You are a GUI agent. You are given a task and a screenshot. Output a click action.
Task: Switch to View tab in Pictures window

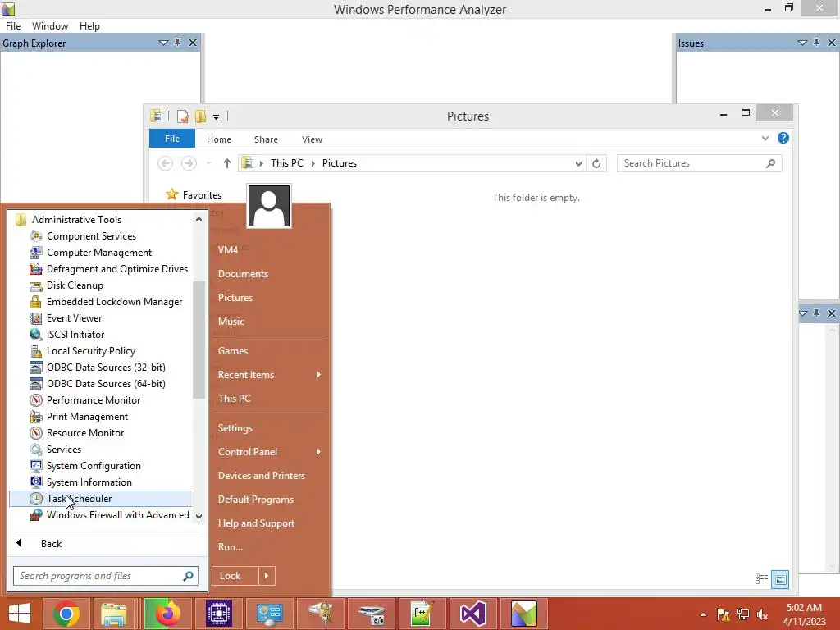(312, 139)
